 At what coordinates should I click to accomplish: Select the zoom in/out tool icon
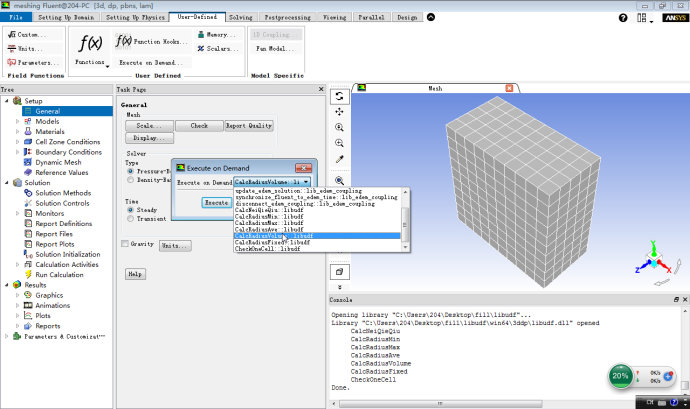pos(339,127)
